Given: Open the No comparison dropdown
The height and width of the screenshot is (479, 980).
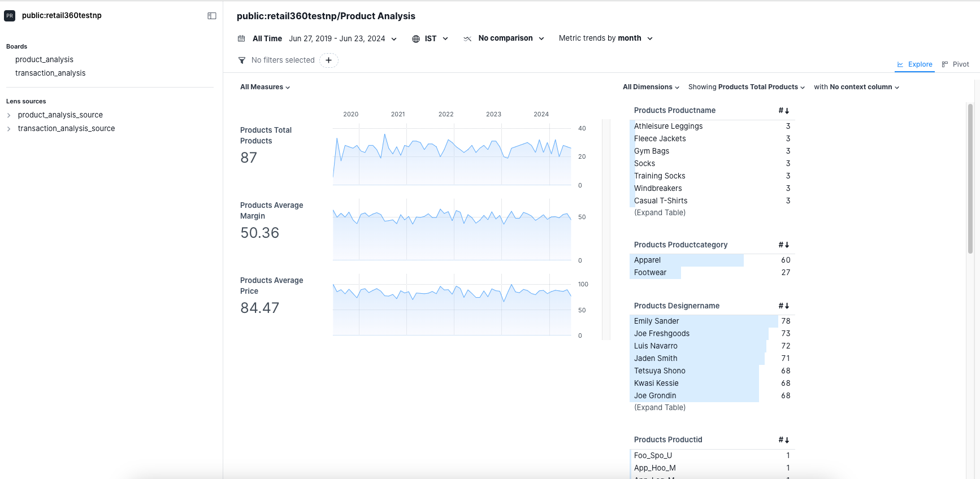Looking at the screenshot, I should (511, 38).
